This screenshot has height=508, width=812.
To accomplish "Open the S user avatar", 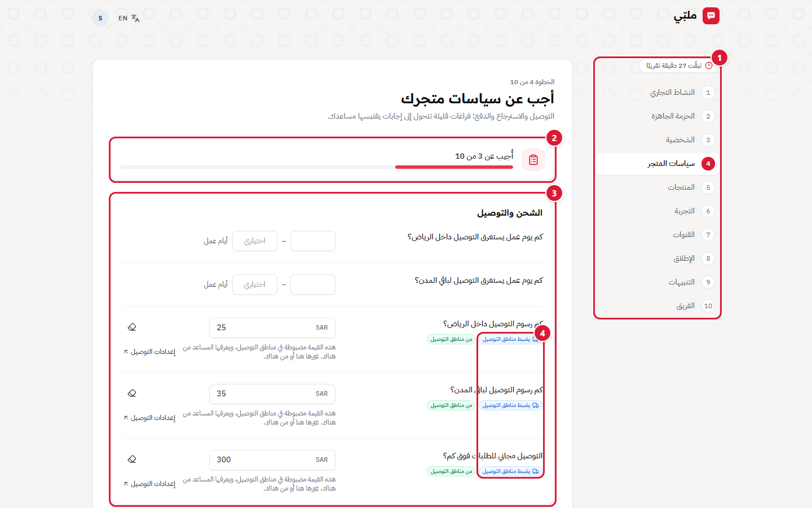I will pyautogui.click(x=100, y=18).
